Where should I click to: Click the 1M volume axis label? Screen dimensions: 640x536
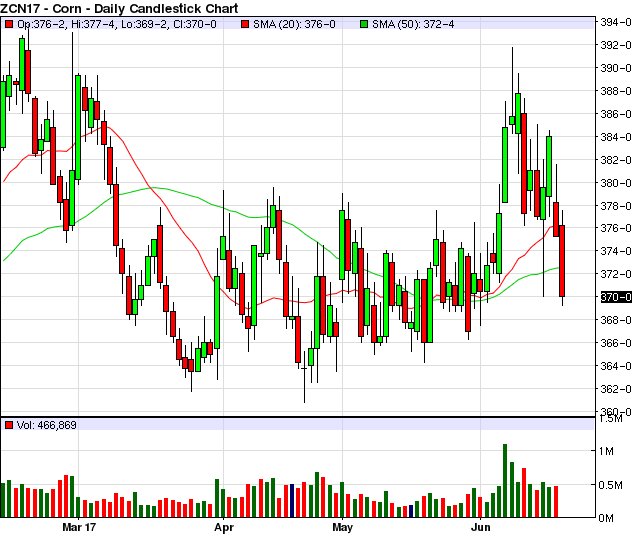(x=607, y=451)
